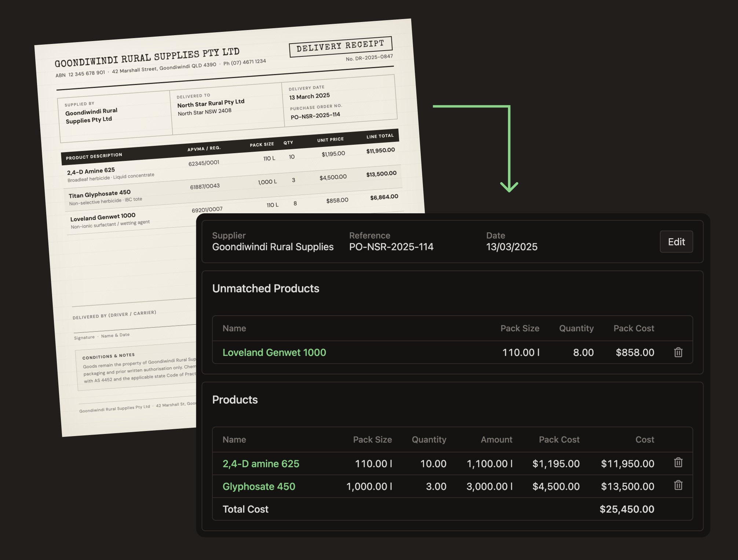Click the Cost column header
Screen dimensions: 738x560
tap(644, 439)
